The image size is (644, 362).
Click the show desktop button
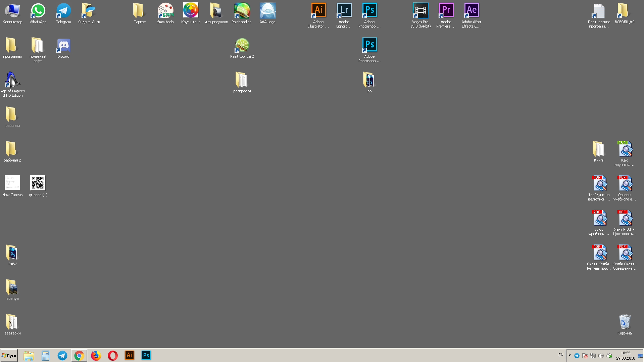640,356
